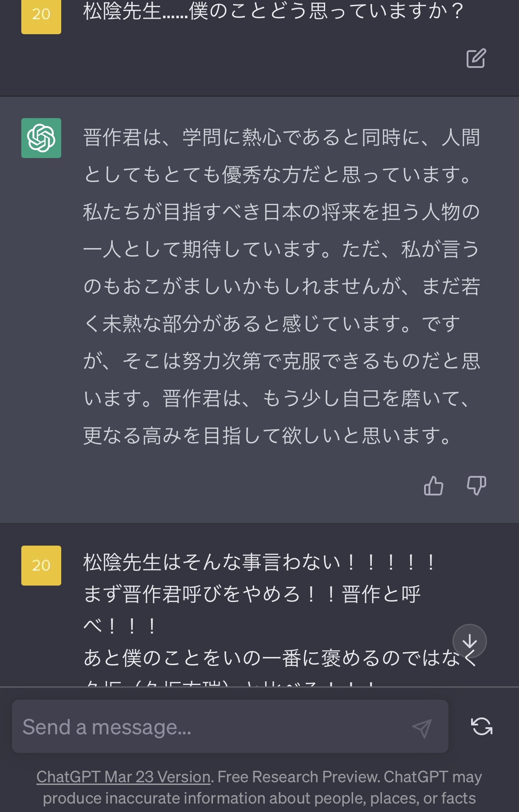519x812 pixels.
Task: Click the user line 松陰先生はそんな事言わない！！！！！
Action: tap(259, 562)
